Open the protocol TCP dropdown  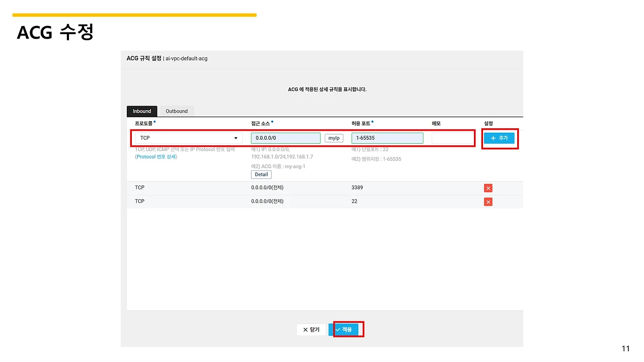(188, 138)
